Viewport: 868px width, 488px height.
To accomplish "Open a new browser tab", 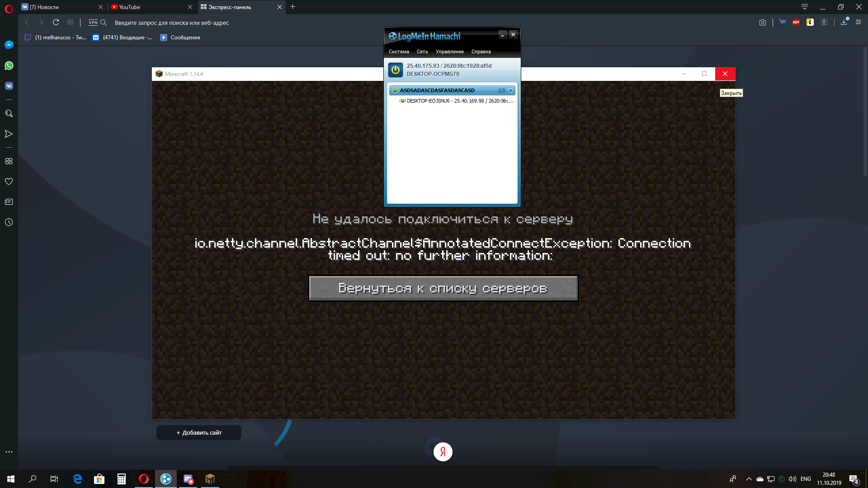I will 292,7.
